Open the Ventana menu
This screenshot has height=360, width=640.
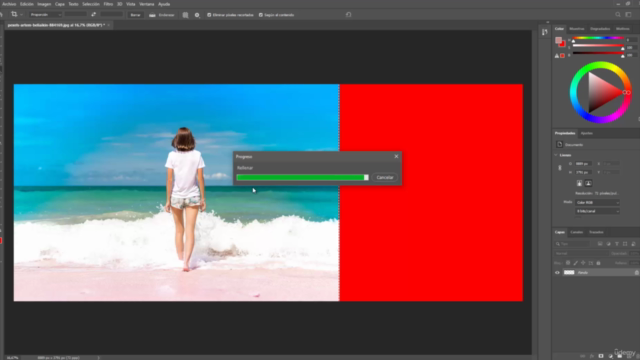147,4
